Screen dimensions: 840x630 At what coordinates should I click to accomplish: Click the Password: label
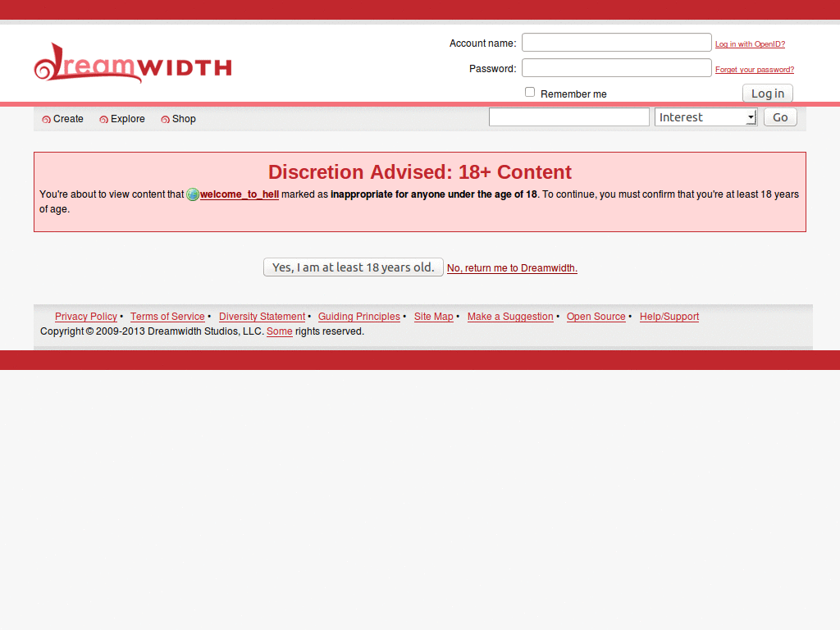click(492, 69)
